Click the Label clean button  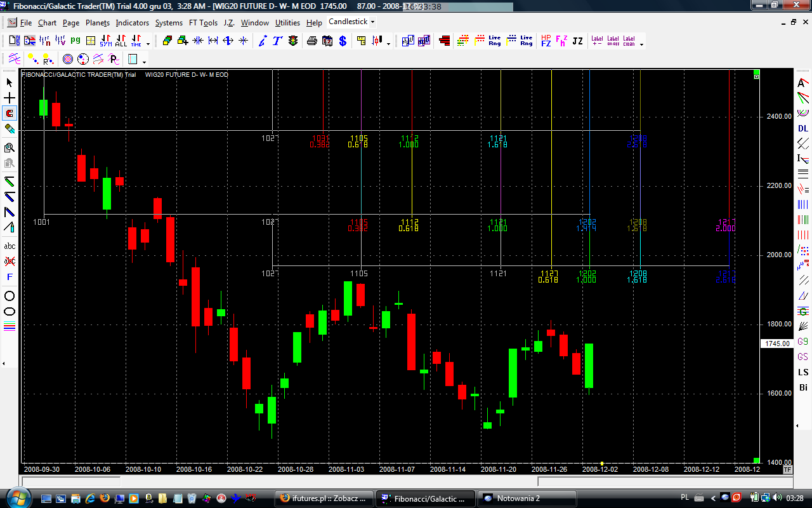tap(629, 41)
